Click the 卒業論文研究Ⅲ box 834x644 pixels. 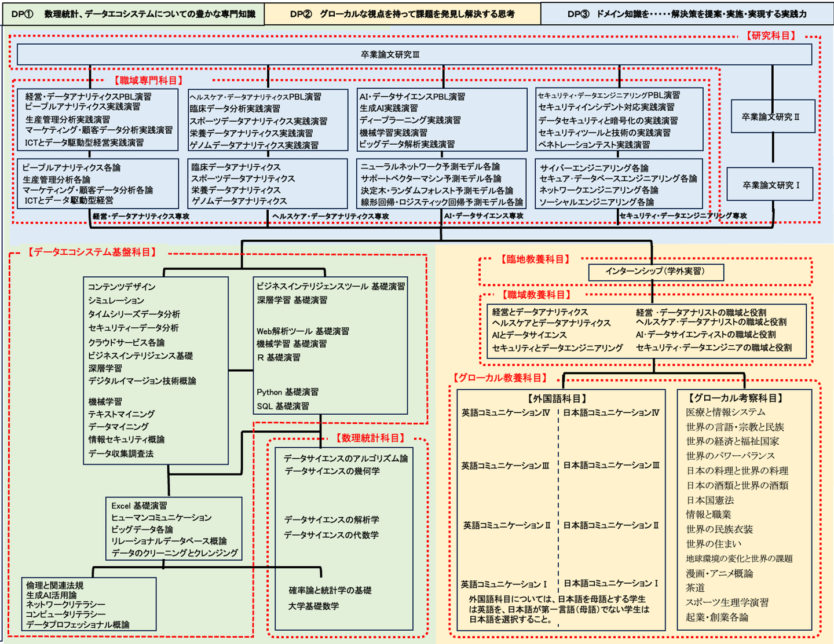tap(414, 54)
